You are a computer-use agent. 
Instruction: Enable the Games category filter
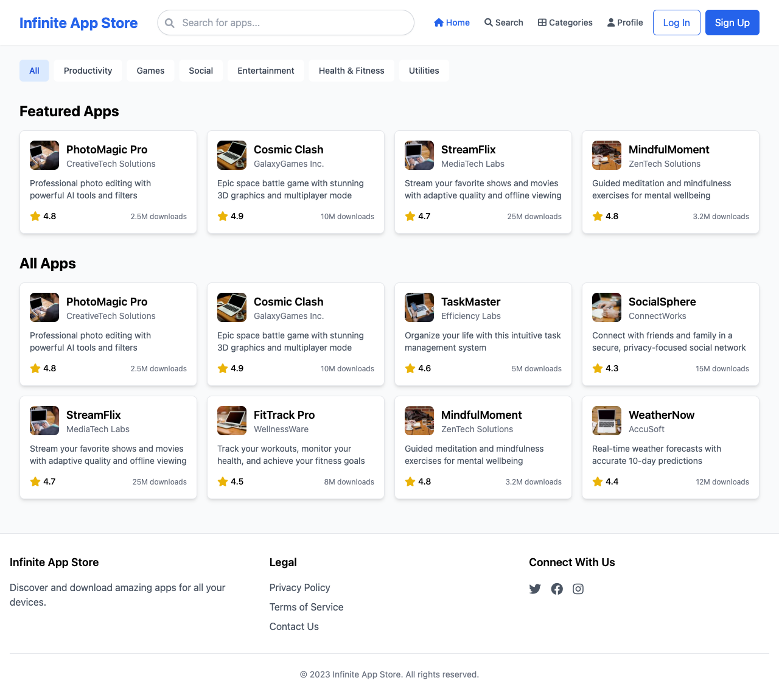tap(150, 71)
